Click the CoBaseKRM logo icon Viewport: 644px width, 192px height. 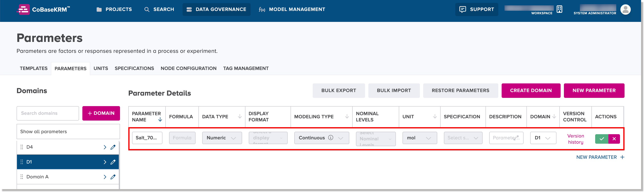24,9
